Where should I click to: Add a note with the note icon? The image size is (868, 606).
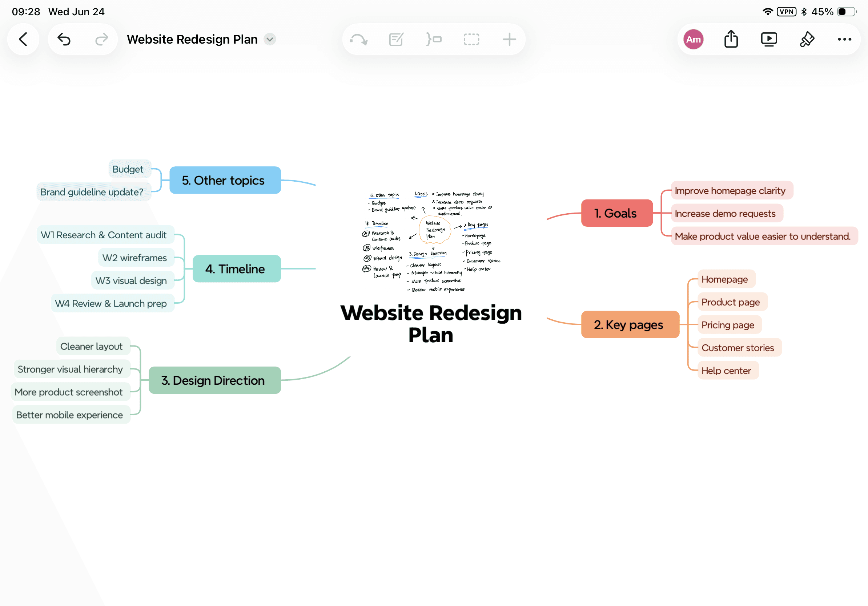click(396, 39)
